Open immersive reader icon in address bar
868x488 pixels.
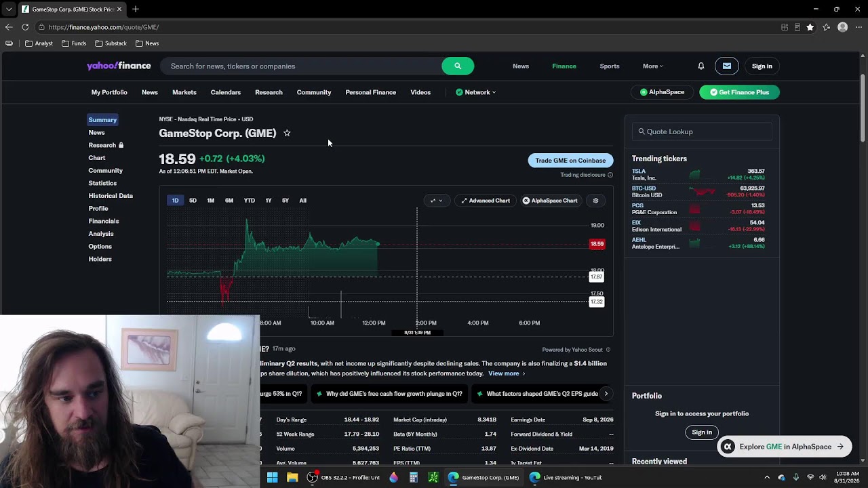pos(797,27)
